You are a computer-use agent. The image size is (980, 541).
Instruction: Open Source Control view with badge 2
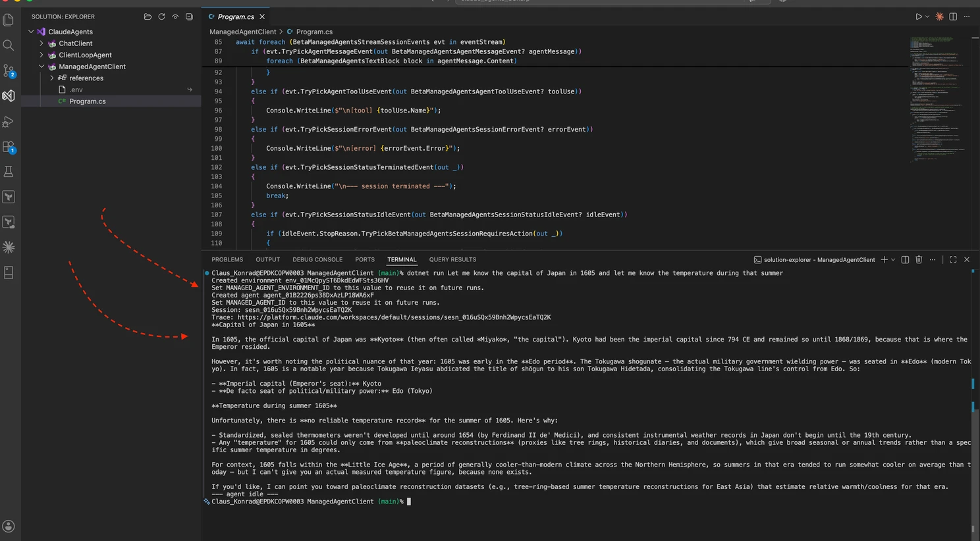(9, 70)
